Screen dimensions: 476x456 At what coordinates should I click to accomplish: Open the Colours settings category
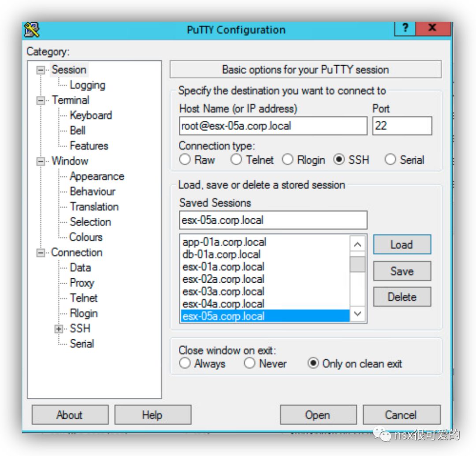tap(86, 237)
